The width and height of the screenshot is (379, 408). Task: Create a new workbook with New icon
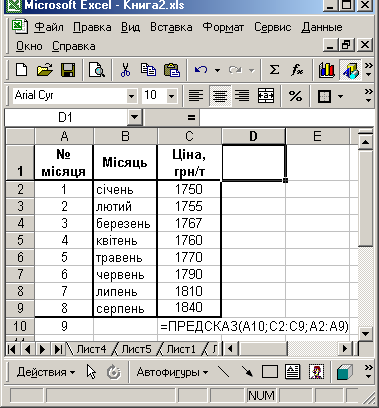pyautogui.click(x=22, y=70)
